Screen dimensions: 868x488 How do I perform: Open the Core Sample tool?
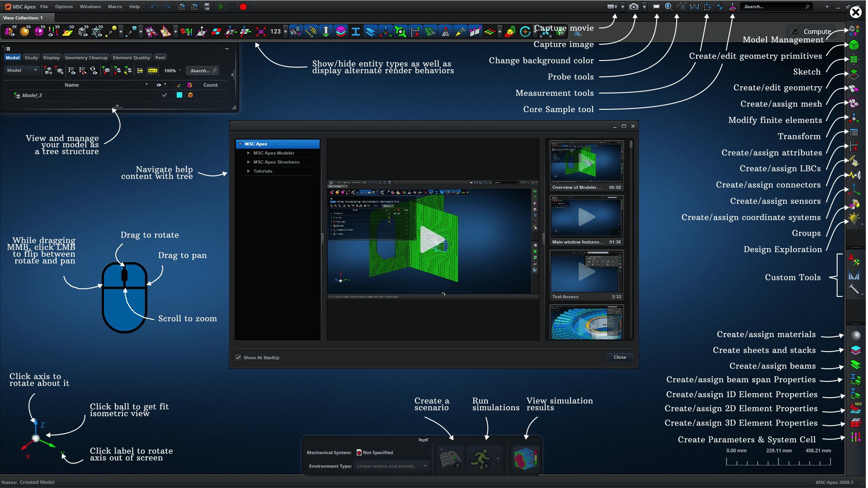point(732,7)
